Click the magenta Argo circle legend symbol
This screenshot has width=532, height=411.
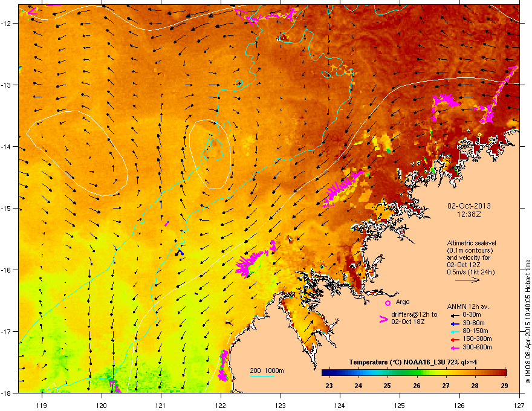[388, 303]
